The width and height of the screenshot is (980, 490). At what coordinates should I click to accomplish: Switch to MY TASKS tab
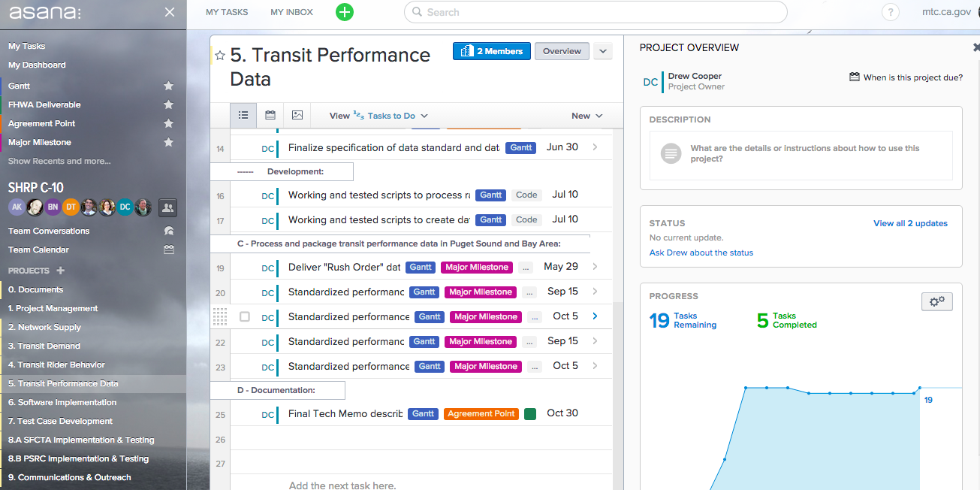227,12
